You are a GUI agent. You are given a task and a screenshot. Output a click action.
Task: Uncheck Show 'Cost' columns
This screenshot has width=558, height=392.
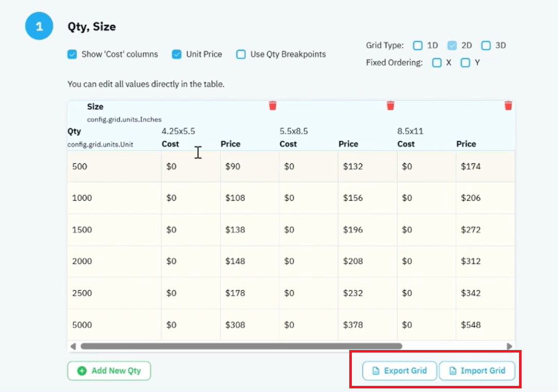[x=72, y=54]
